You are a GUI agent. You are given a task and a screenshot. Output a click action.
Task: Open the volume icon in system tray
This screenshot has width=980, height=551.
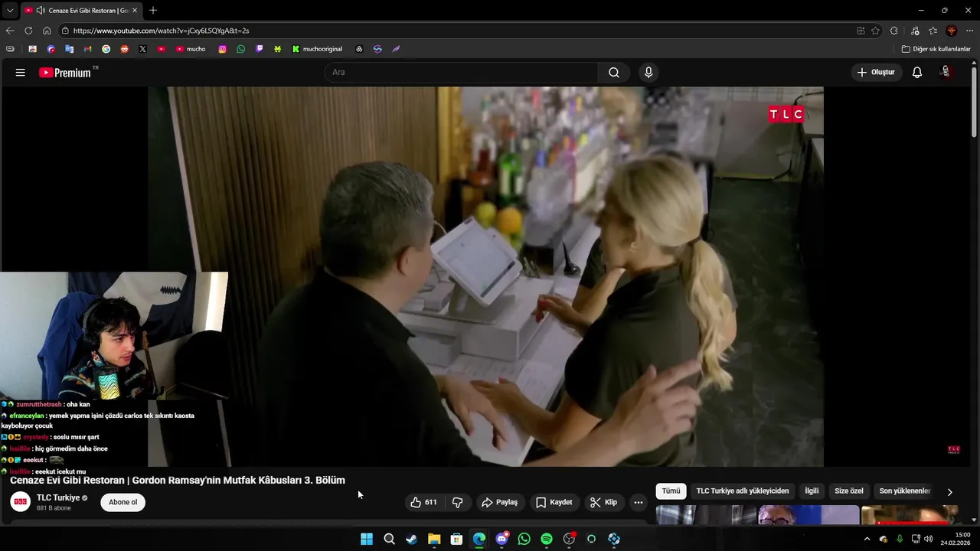click(x=929, y=539)
